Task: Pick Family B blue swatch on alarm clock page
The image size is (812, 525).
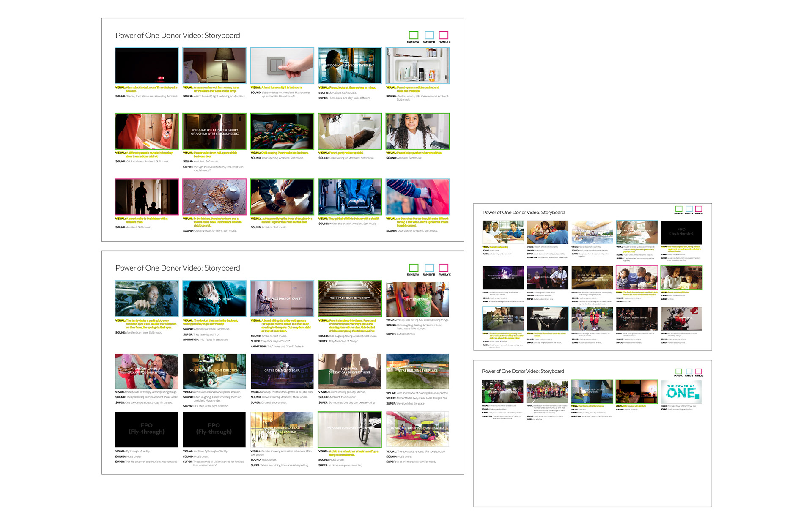Action: click(429, 35)
